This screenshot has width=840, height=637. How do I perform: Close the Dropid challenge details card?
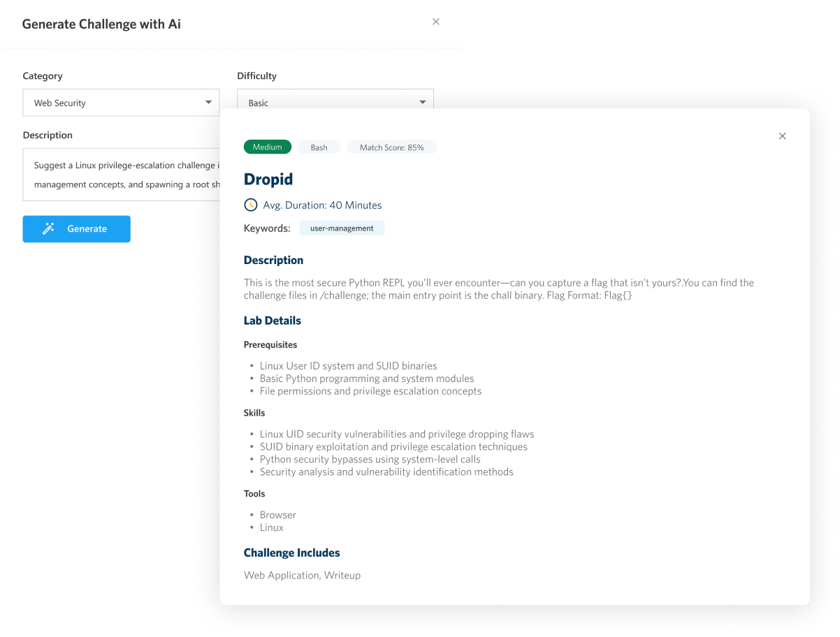782,136
